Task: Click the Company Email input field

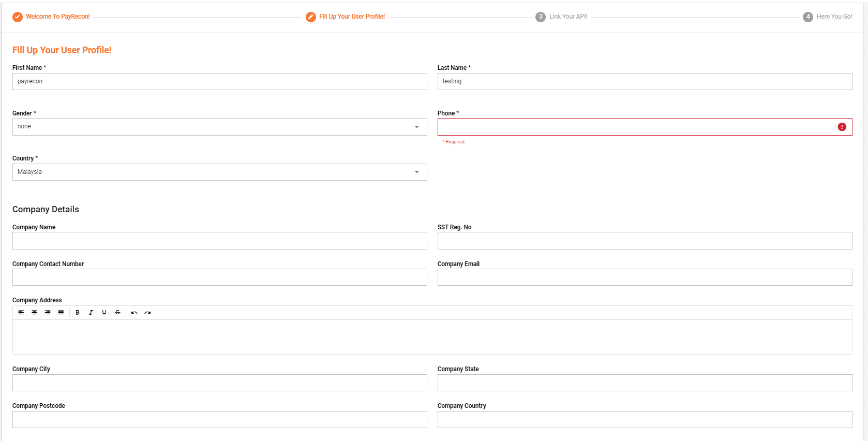Action: tap(645, 277)
